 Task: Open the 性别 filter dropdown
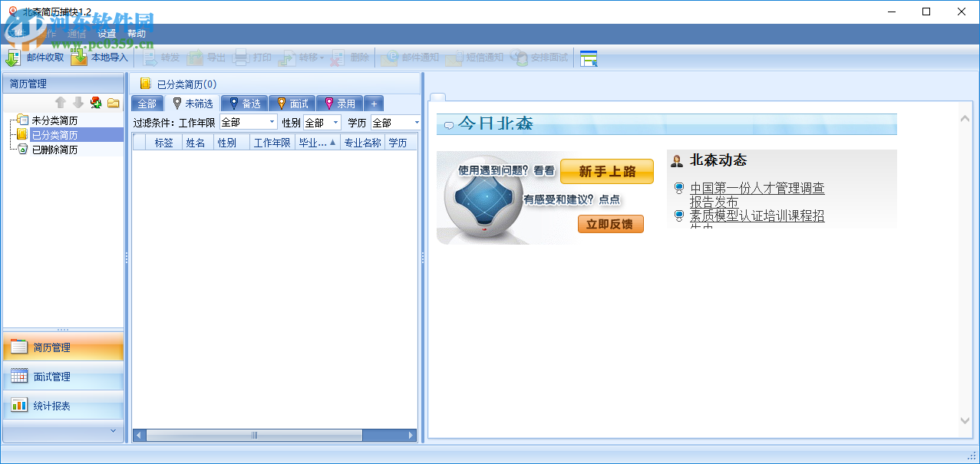click(x=335, y=122)
